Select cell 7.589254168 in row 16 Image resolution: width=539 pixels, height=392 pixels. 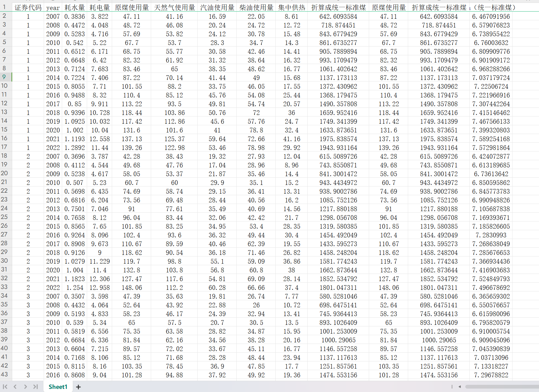tap(491, 139)
